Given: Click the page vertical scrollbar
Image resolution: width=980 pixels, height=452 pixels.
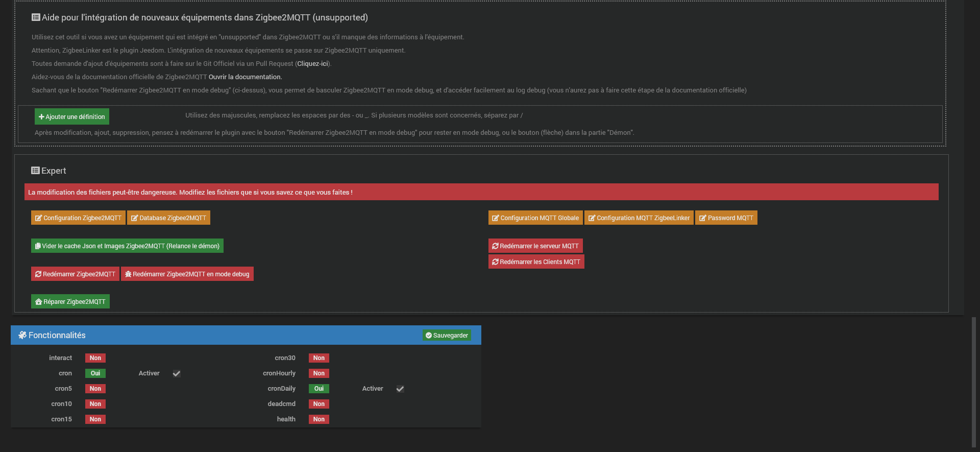Looking at the screenshot, I should click(974, 382).
